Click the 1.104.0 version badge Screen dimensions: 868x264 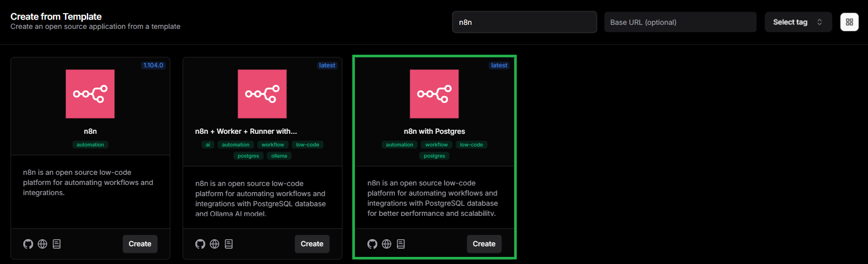153,65
